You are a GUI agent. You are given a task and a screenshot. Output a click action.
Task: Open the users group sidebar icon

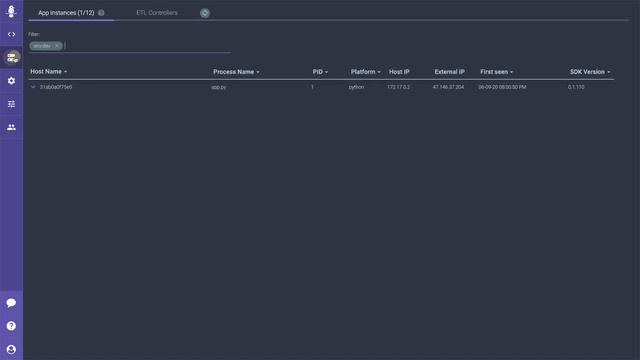click(x=11, y=127)
